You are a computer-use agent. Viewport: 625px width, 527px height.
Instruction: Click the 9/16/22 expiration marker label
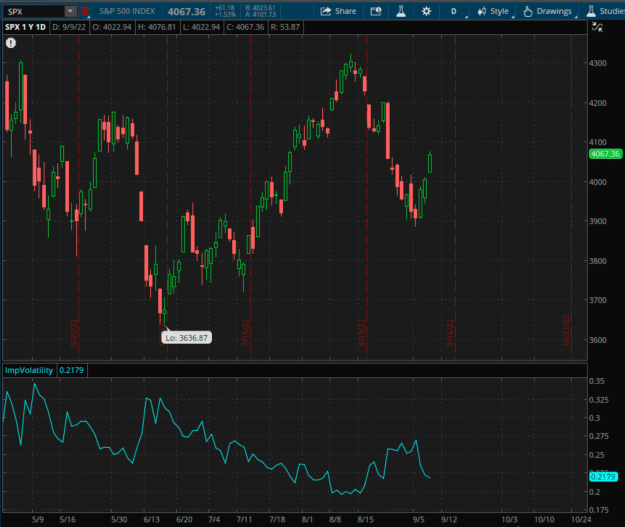450,332
